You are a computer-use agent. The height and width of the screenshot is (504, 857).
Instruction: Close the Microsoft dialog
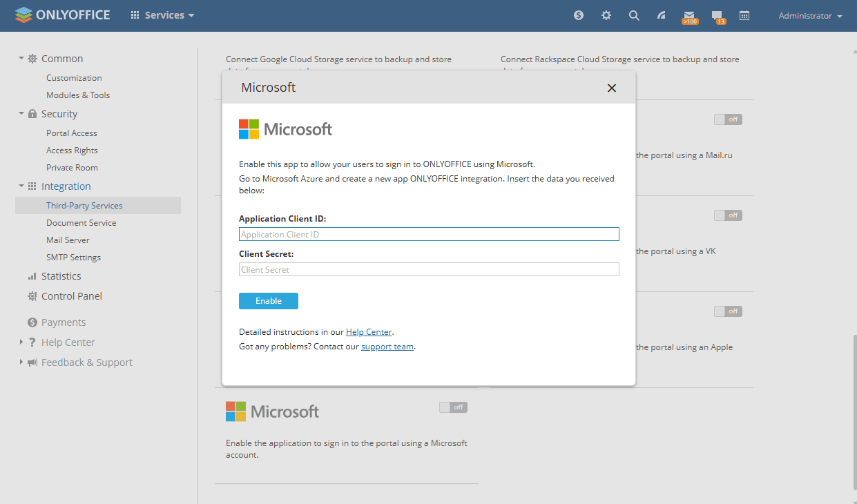coord(611,88)
